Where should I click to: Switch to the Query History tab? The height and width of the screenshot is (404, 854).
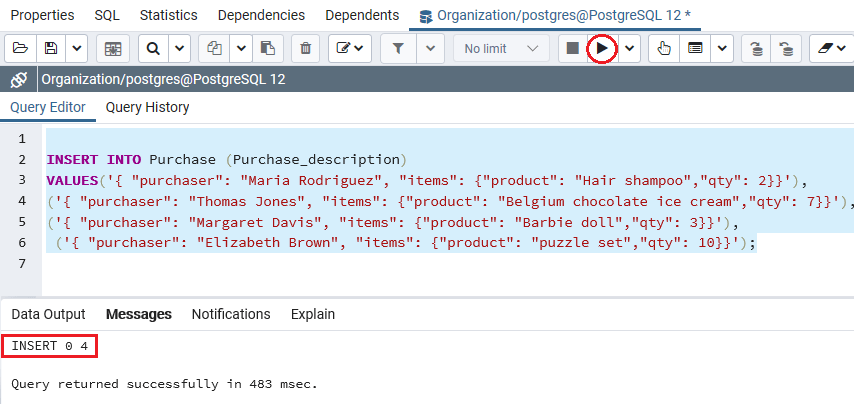point(147,107)
